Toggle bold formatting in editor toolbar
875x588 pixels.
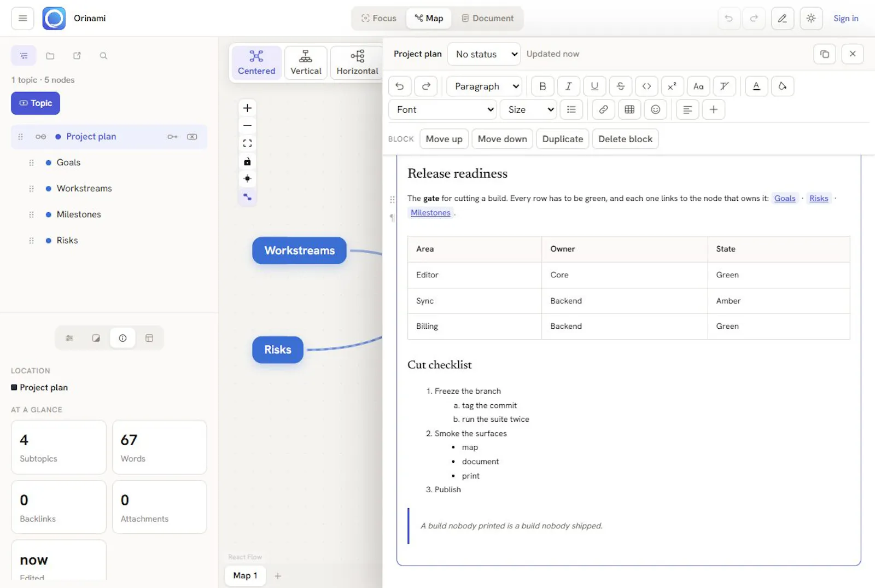coord(542,86)
